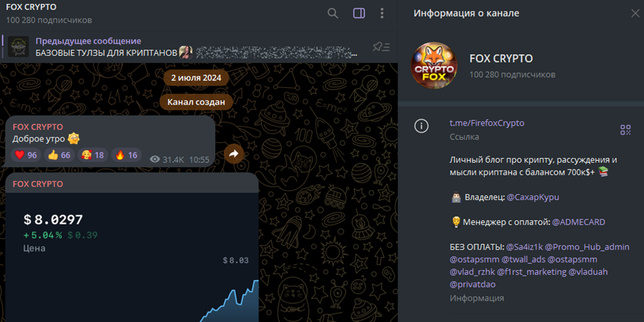
Task: Open the Информация о канале panel header
Action: (466, 13)
